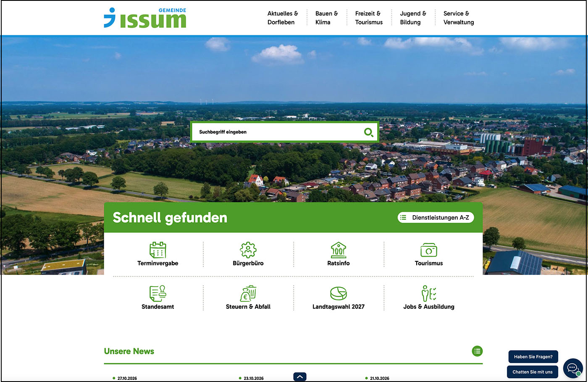Click the Bürgerbüro text label
The image size is (588, 382).
248,263
